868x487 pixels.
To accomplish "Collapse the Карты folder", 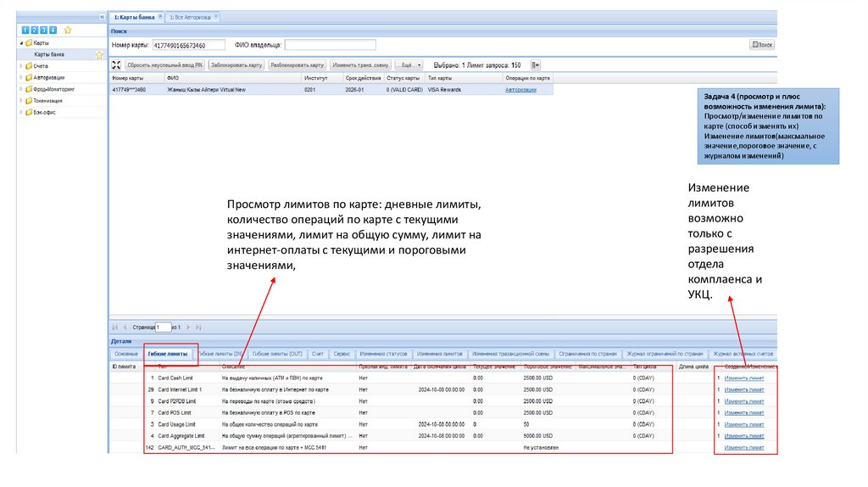I will click(21, 42).
